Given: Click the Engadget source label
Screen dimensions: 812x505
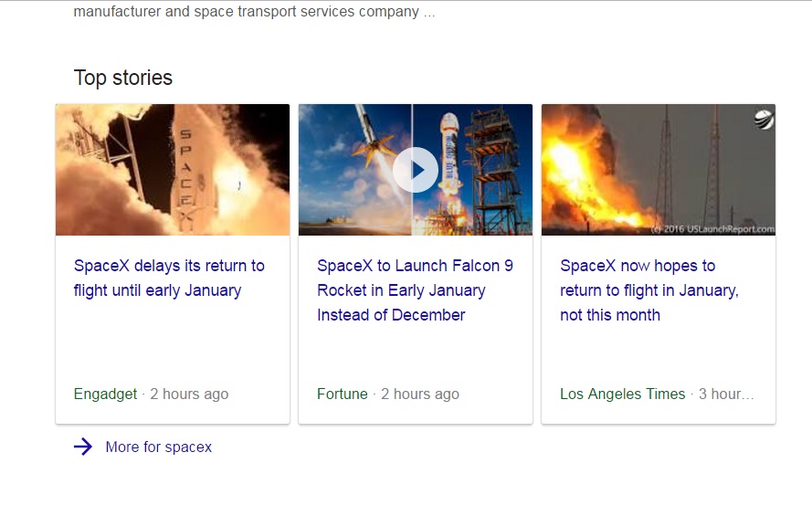Looking at the screenshot, I should click(x=105, y=395).
